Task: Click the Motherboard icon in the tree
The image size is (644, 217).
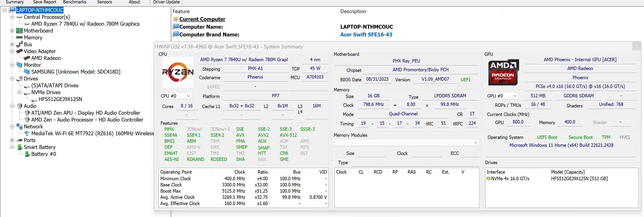Action: [19, 31]
